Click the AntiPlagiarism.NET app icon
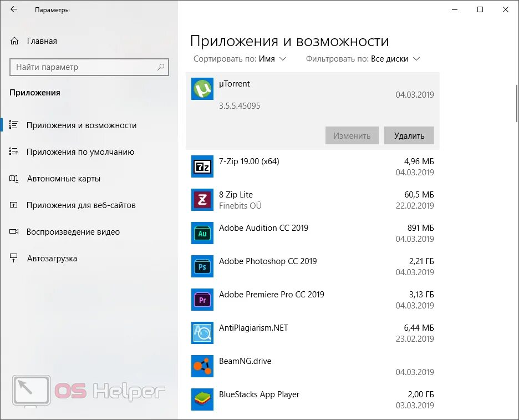 coord(202,333)
